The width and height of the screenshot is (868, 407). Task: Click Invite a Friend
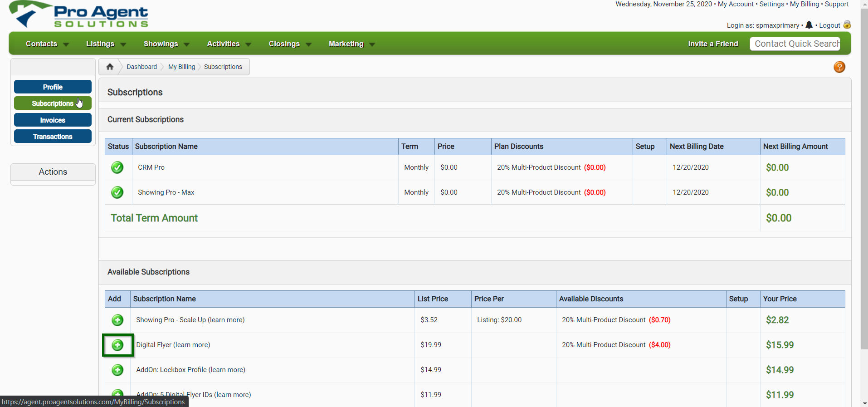(713, 44)
